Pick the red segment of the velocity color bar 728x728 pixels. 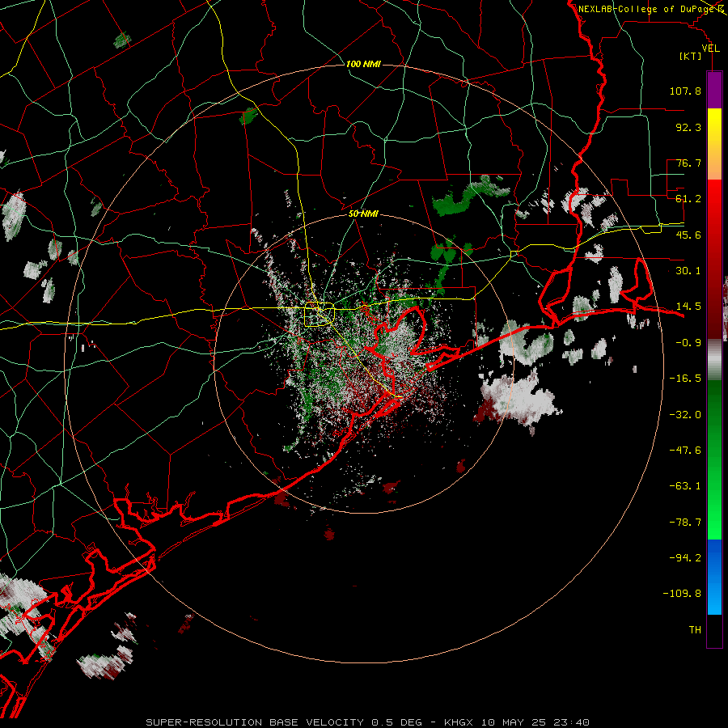[x=714, y=259]
